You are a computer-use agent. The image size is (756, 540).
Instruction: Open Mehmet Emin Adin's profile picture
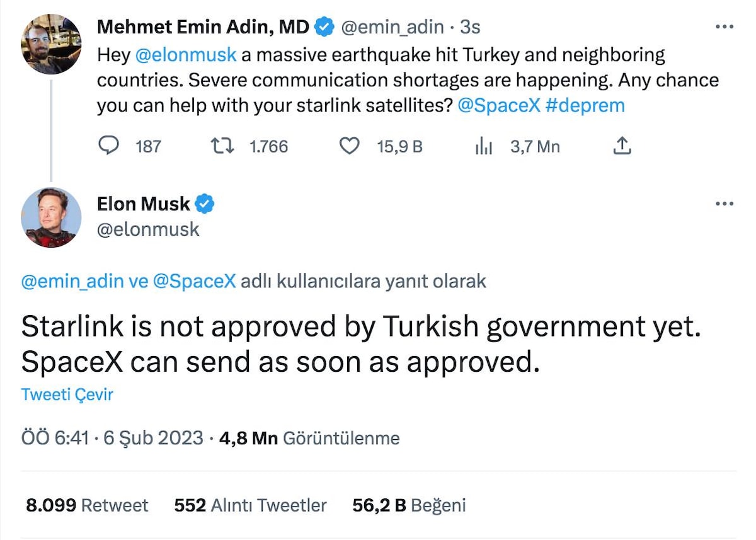click(x=51, y=44)
